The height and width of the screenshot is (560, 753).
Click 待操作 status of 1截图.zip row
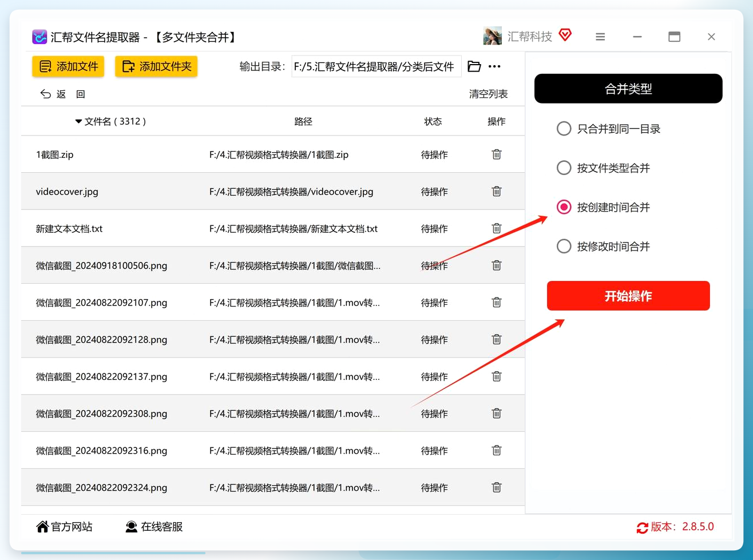tap(434, 154)
